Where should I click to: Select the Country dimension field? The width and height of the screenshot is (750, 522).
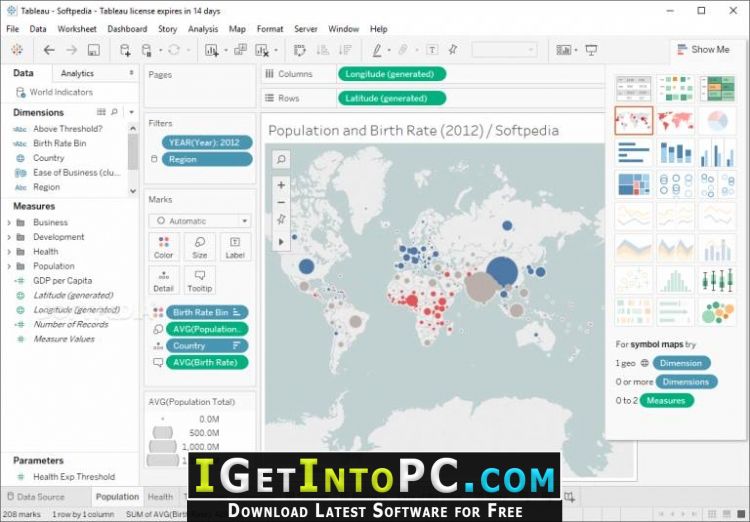coord(48,158)
